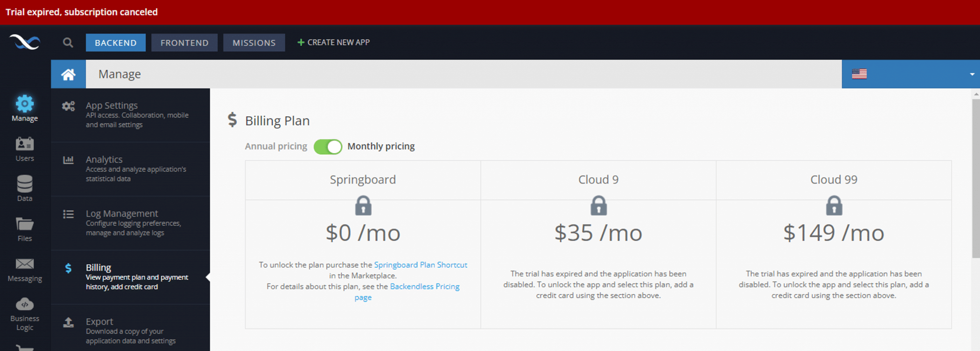The height and width of the screenshot is (351, 980).
Task: Click the Billing dollar icon in menu
Action: pos(68,268)
